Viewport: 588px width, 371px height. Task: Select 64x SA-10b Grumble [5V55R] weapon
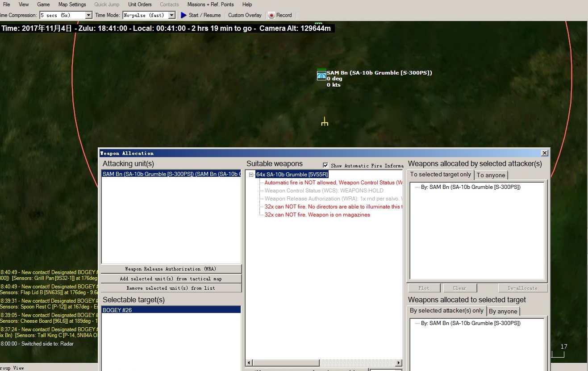pos(292,175)
